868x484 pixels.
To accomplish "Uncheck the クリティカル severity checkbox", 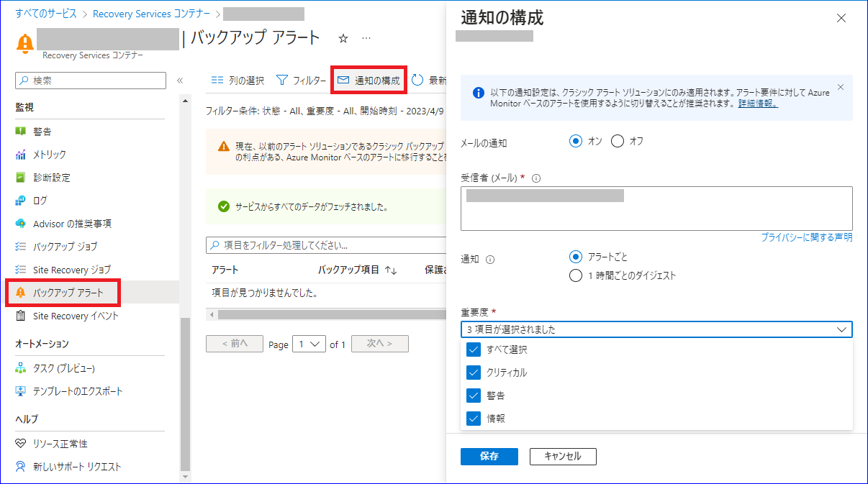I will [x=473, y=373].
